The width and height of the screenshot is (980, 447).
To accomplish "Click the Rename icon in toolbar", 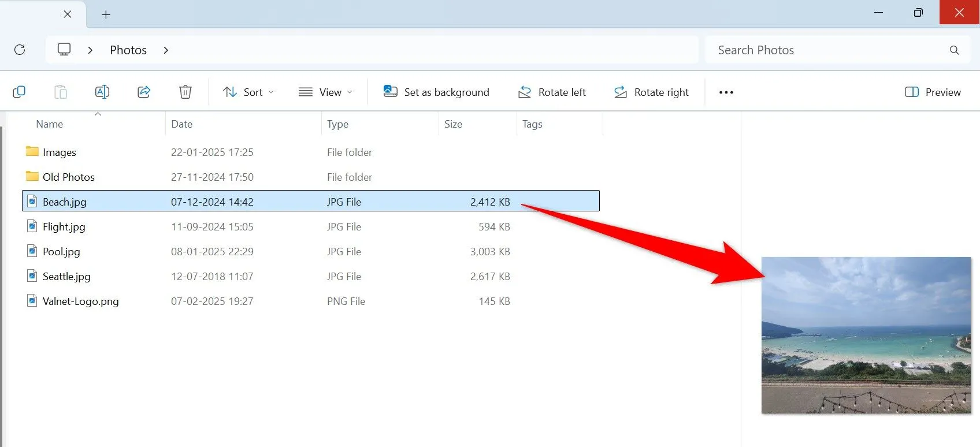I will [x=102, y=92].
